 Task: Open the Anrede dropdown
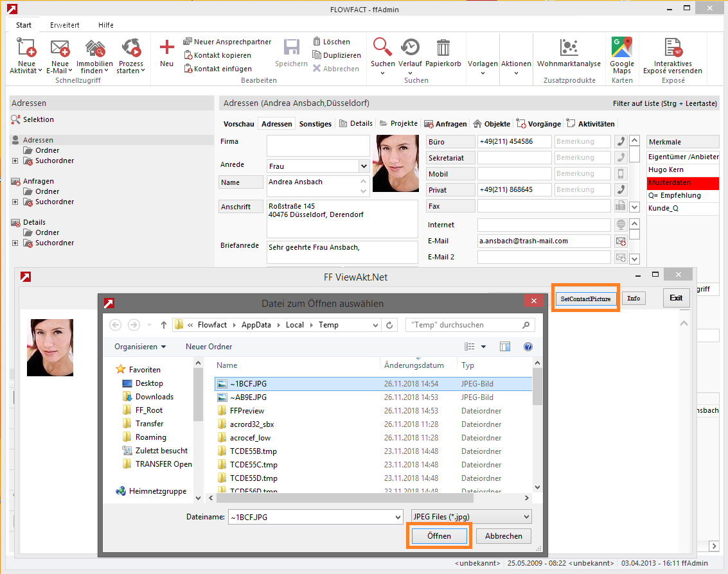click(x=364, y=166)
